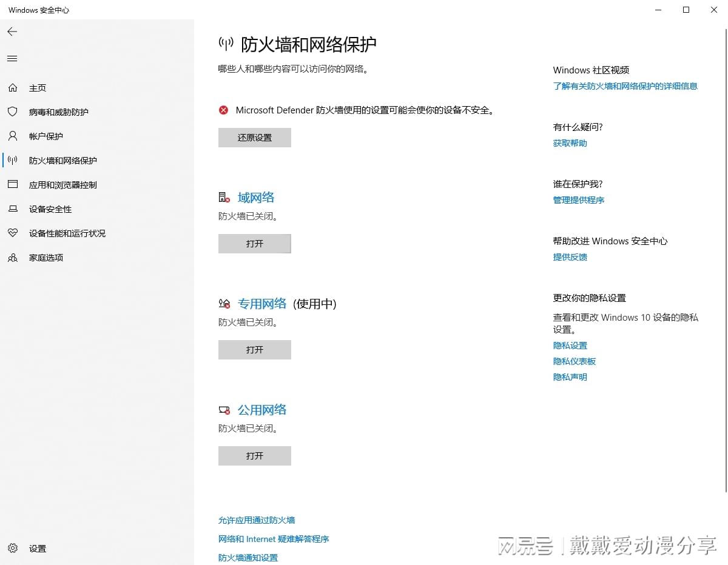Screen dimensions: 728x565
Task: Open 网络和 Internet 疑难解答程序 link
Action: point(274,539)
